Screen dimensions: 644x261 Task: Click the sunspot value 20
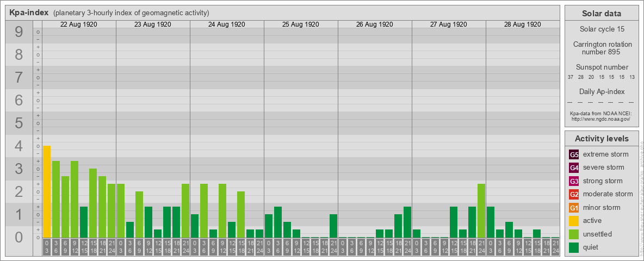click(591, 77)
